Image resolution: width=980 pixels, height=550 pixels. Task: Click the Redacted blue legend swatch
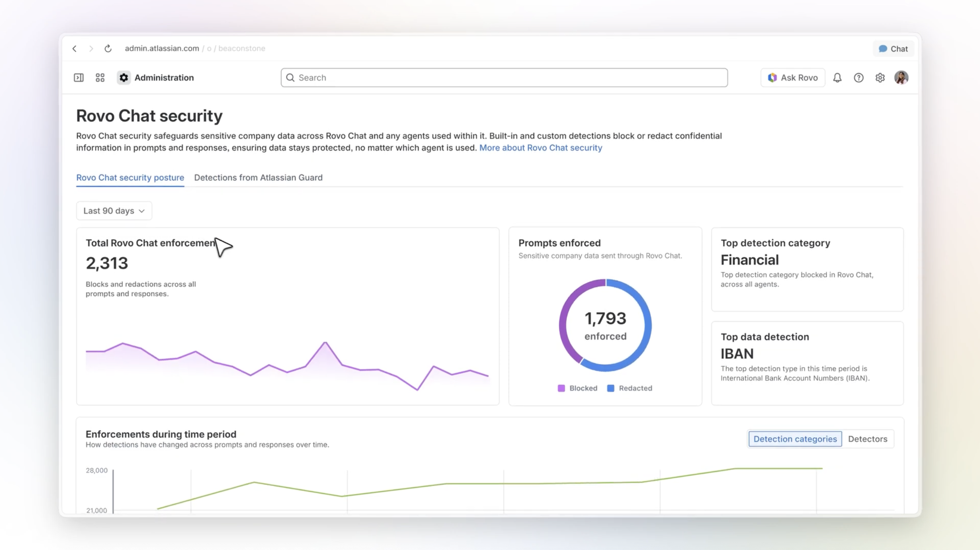pos(610,388)
